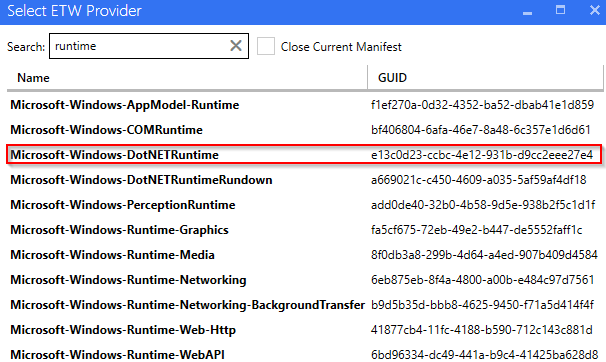This screenshot has height=362, width=606.
Task: Select Microsoft-Windows-Runtime-Media provider
Action: [x=112, y=255]
